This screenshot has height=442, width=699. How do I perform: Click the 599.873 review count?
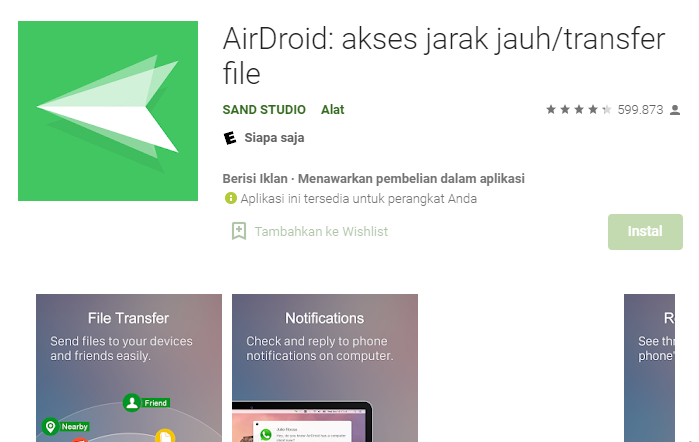coord(640,110)
